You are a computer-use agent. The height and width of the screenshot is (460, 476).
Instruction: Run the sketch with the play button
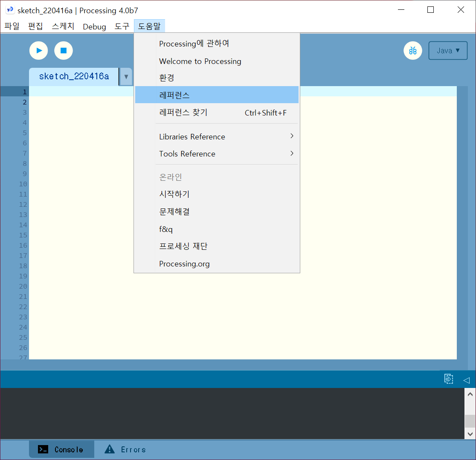pyautogui.click(x=38, y=50)
